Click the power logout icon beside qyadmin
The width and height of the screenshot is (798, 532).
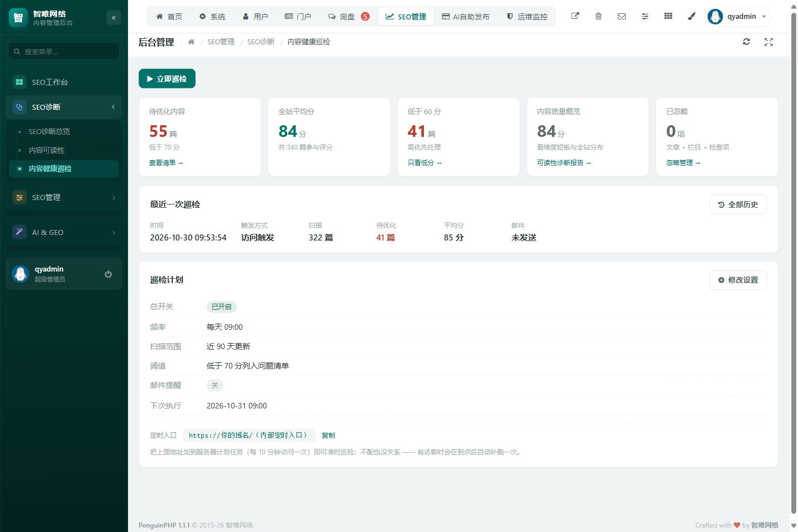click(x=108, y=274)
